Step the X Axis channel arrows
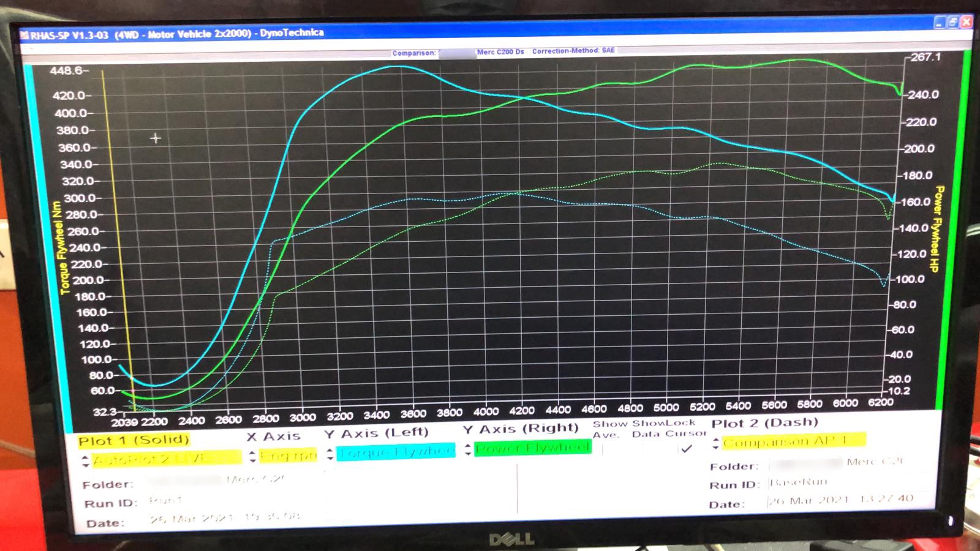The height and width of the screenshot is (551, 980). tap(252, 457)
